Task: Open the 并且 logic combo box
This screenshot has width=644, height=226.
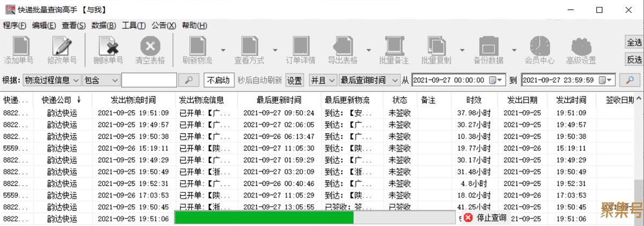Action: (x=323, y=80)
